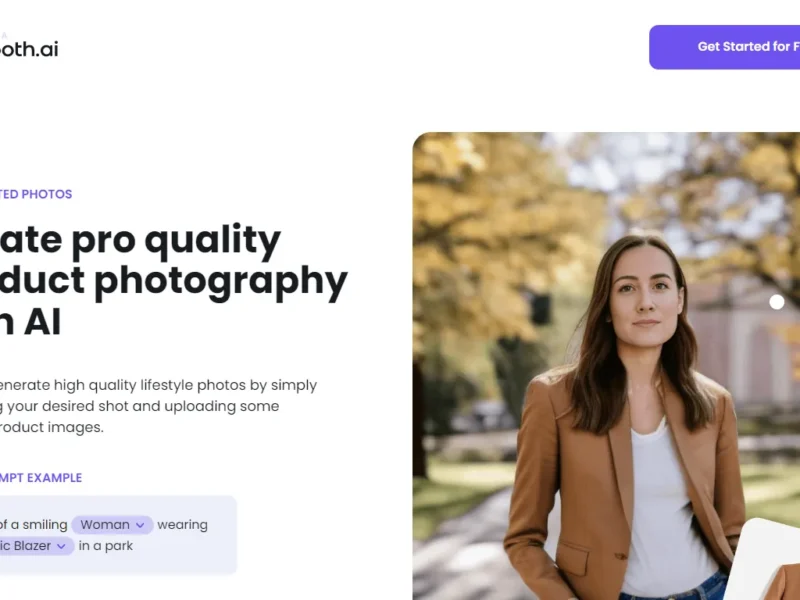Image resolution: width=800 pixels, height=600 pixels.
Task: Click the 'in a park' prompt text
Action: tap(106, 546)
